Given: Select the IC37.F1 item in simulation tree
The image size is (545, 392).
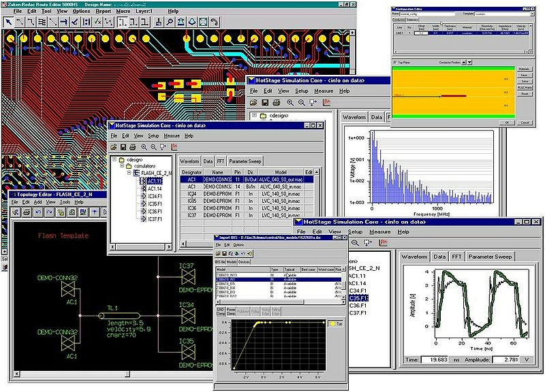Looking at the screenshot, I should coord(156,219).
